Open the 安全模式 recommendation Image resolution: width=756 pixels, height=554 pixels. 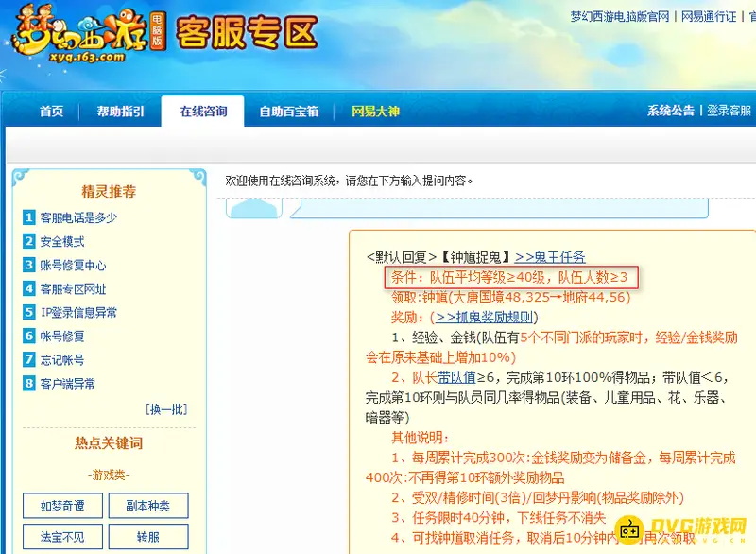tap(62, 242)
